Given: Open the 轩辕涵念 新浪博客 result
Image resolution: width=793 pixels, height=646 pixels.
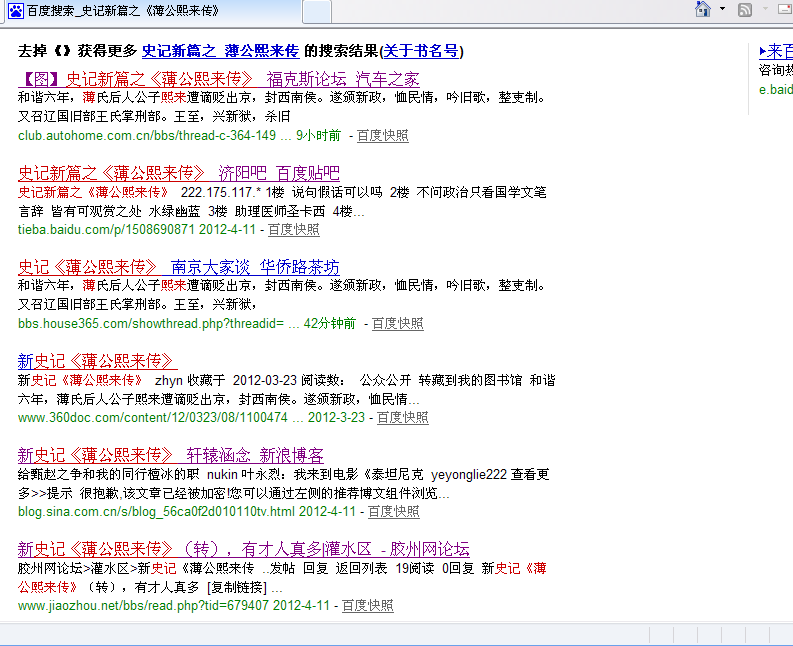Looking at the screenshot, I should (171, 455).
